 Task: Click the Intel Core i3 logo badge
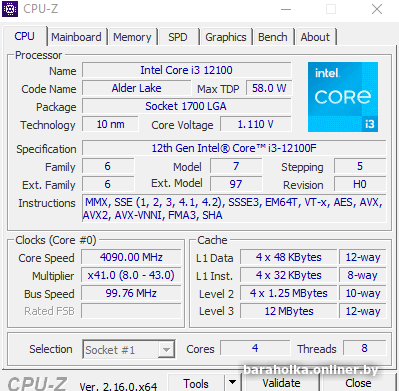(343, 97)
